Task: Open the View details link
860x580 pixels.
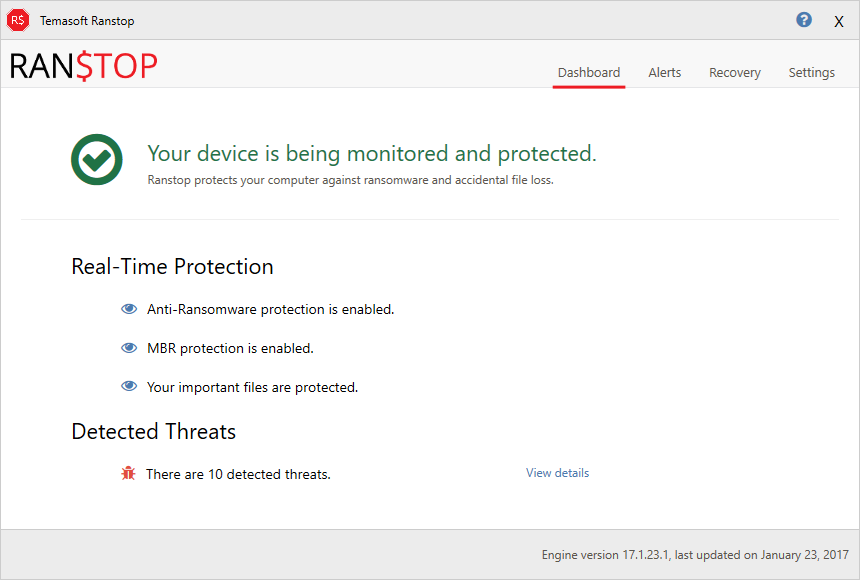Action: pyautogui.click(x=557, y=473)
